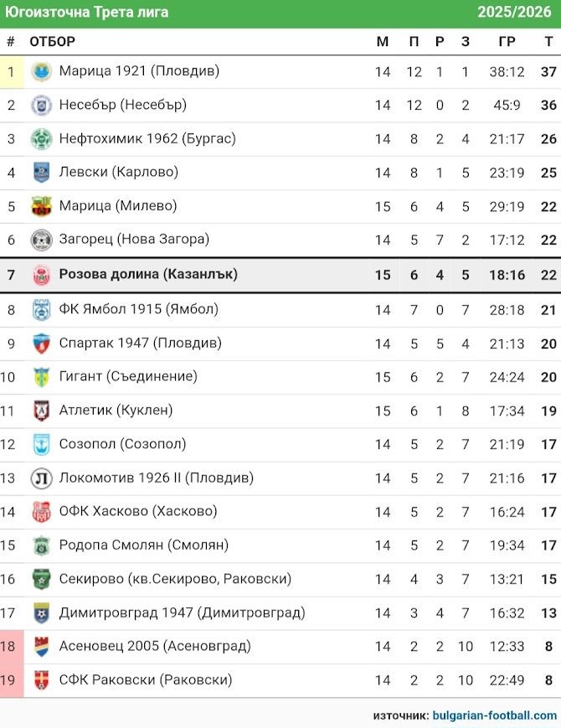Click the Димитровград 1947 team badge
This screenshot has height=728, width=561.
41,613
